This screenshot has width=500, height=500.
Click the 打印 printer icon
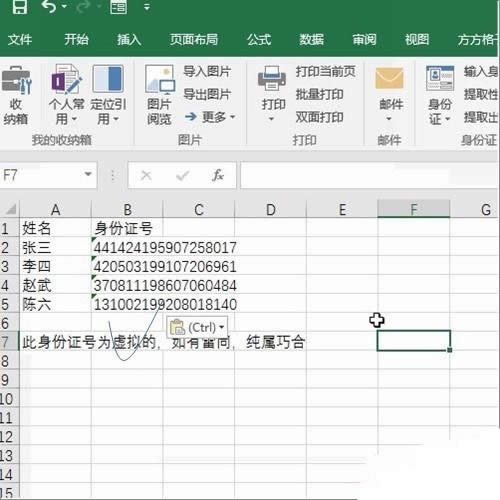tap(272, 79)
